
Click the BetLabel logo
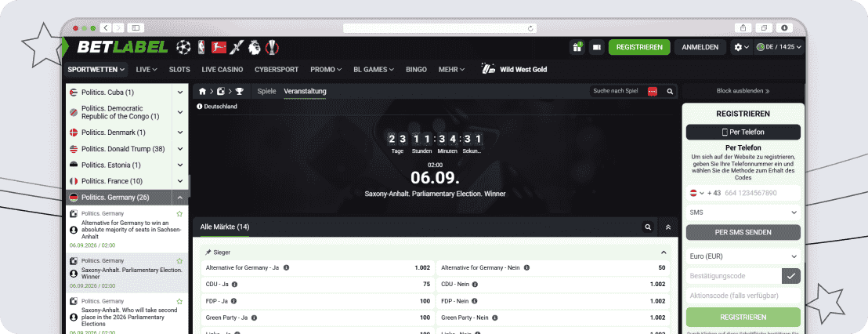coord(121,48)
